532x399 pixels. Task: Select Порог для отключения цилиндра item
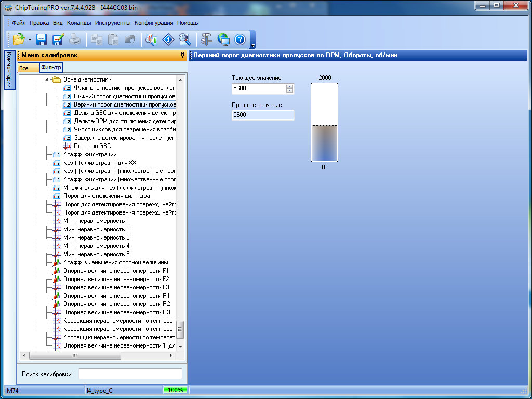(107, 196)
